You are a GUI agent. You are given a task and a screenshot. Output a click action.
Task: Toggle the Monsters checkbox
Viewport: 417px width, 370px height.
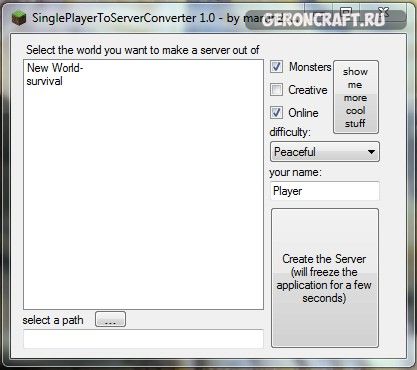(x=276, y=67)
